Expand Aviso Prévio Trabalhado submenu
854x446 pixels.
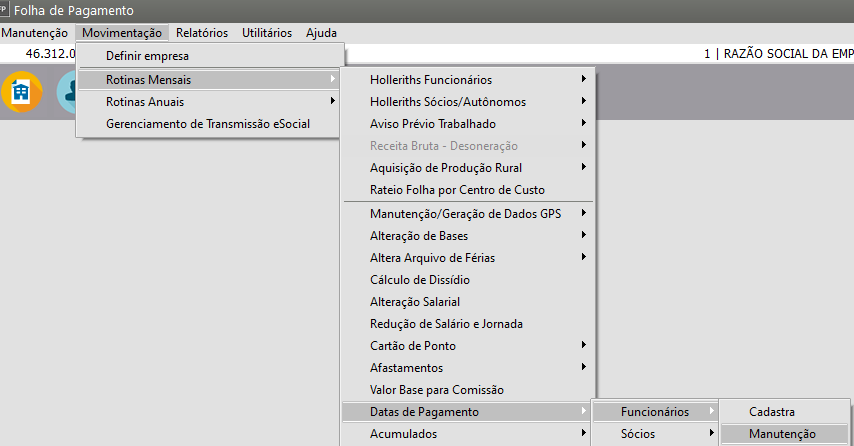pos(432,124)
